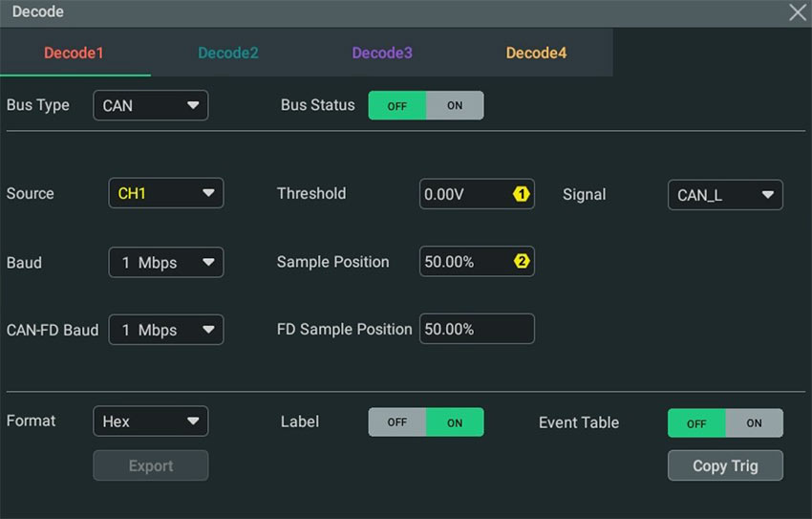Enable the Event Table toggle
Image resolution: width=812 pixels, height=519 pixels.
pyautogui.click(x=754, y=423)
